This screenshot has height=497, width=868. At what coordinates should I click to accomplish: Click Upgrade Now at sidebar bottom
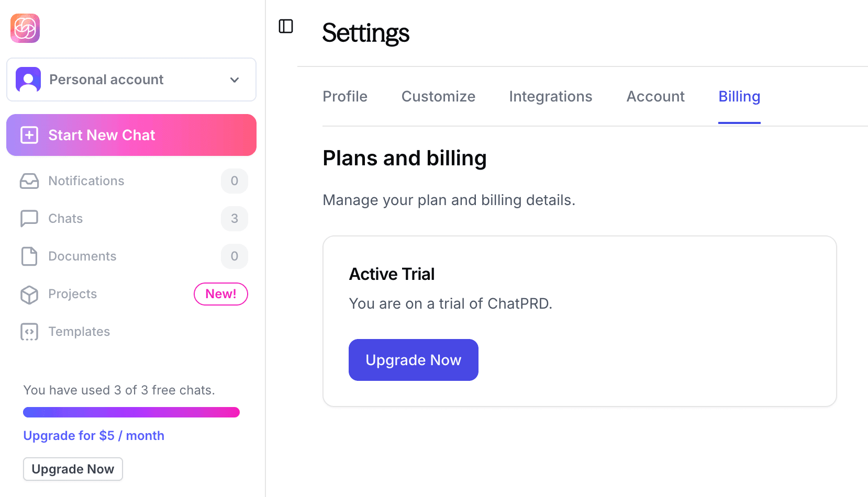coord(73,469)
